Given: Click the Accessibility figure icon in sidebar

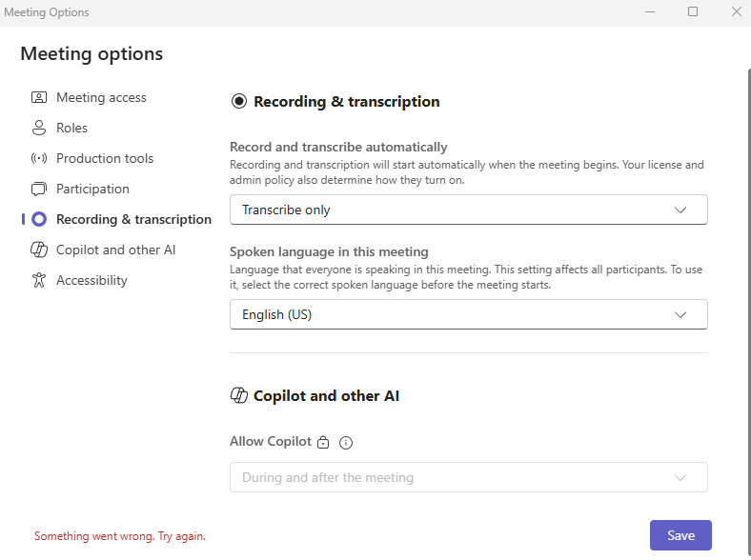Looking at the screenshot, I should [x=39, y=281].
